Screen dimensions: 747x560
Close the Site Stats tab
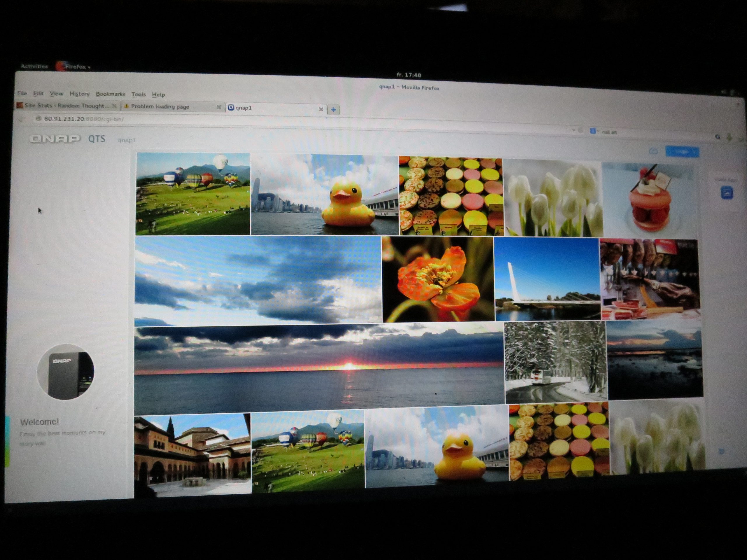[x=114, y=106]
